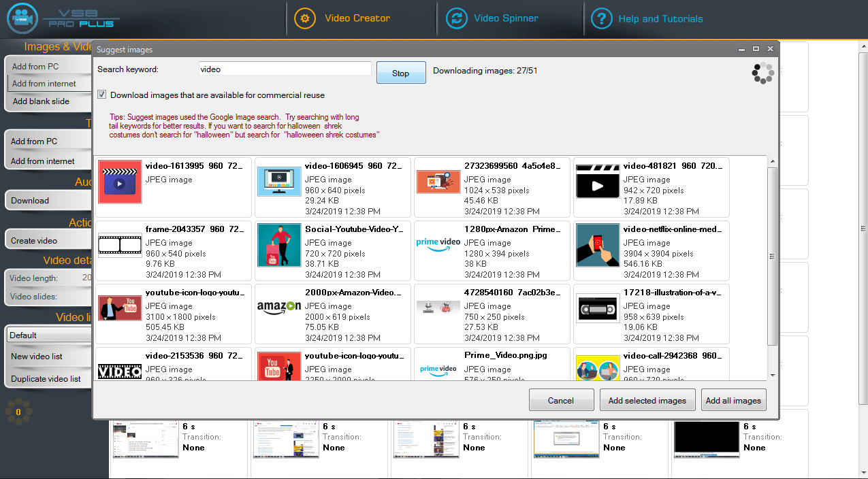Cancel the Suggest images dialog

click(561, 400)
